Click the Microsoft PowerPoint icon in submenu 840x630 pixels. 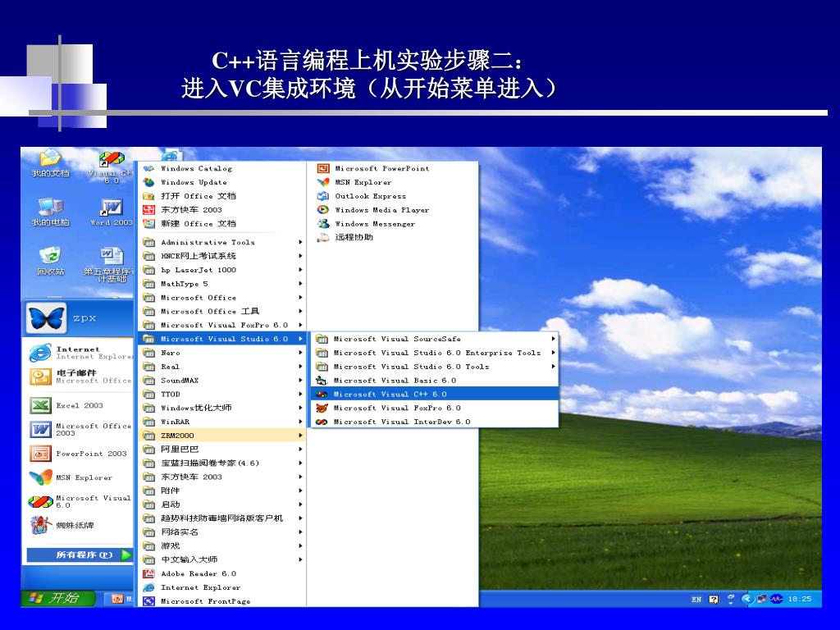[x=323, y=168]
